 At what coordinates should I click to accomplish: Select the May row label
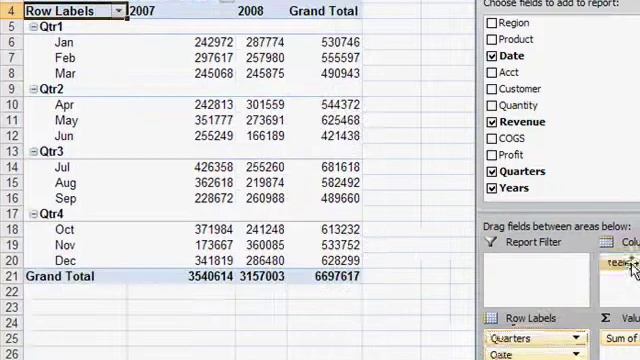66,120
